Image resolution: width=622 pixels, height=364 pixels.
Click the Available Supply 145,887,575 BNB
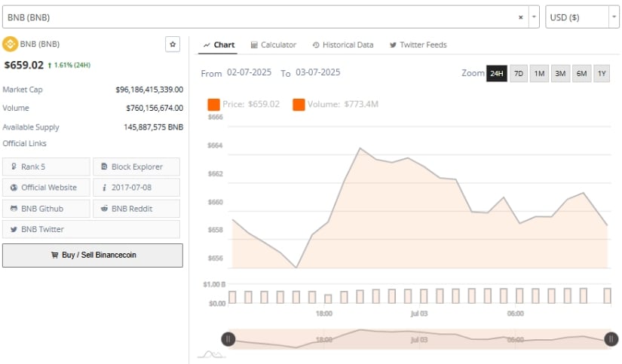(x=154, y=127)
